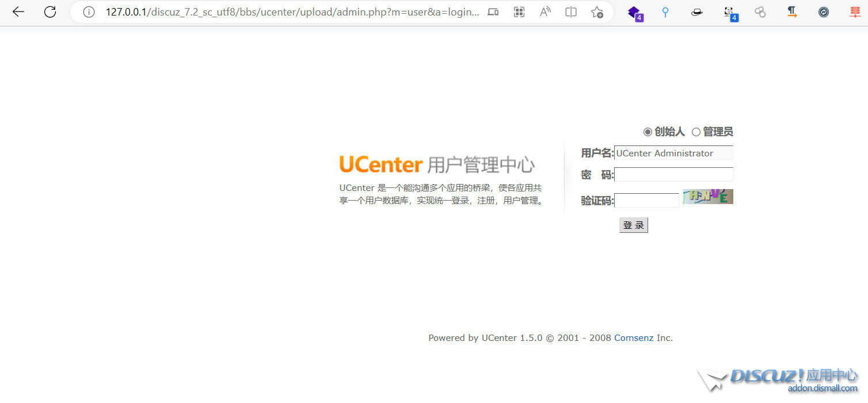Click the panda extension with badge 4
868x403 pixels.
[728, 11]
